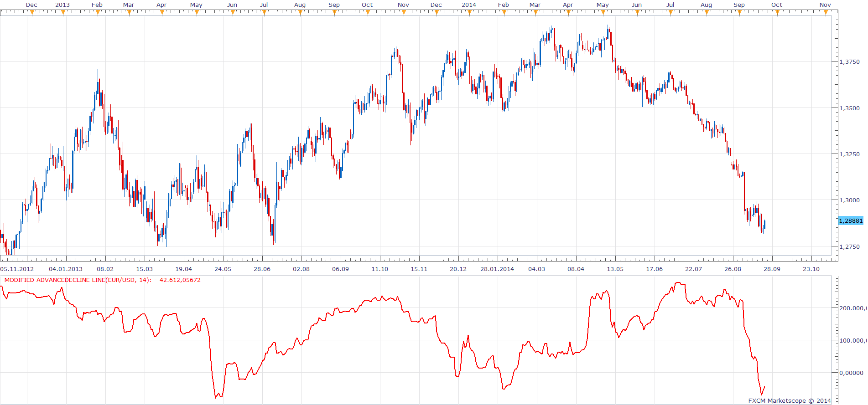Select the 1,3500 price level on axis
The image size is (868, 405).
850,108
